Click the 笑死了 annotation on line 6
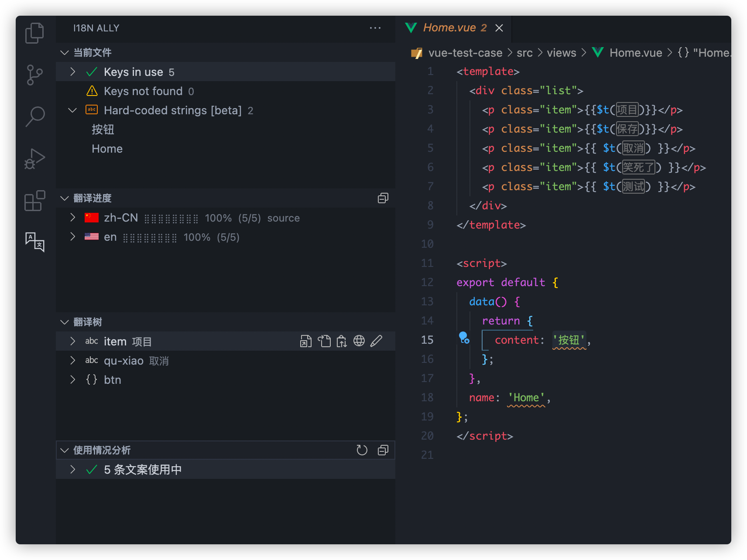Viewport: 747px width, 560px height. tap(638, 167)
